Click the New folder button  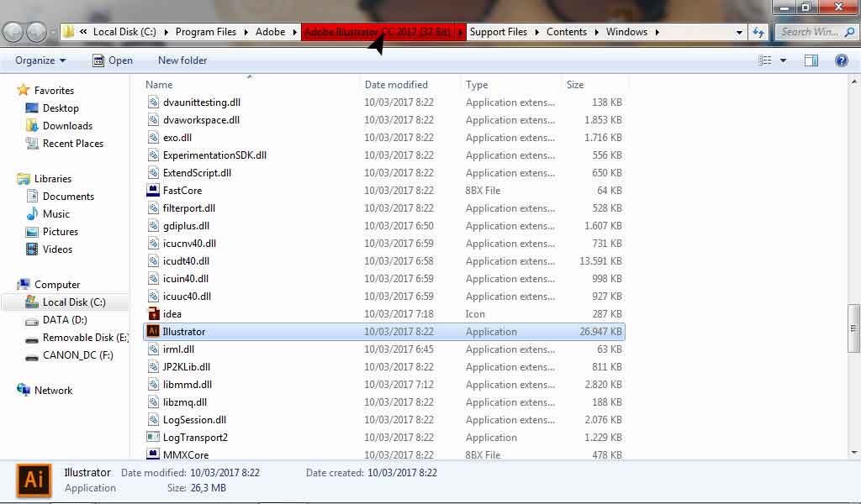(x=182, y=60)
